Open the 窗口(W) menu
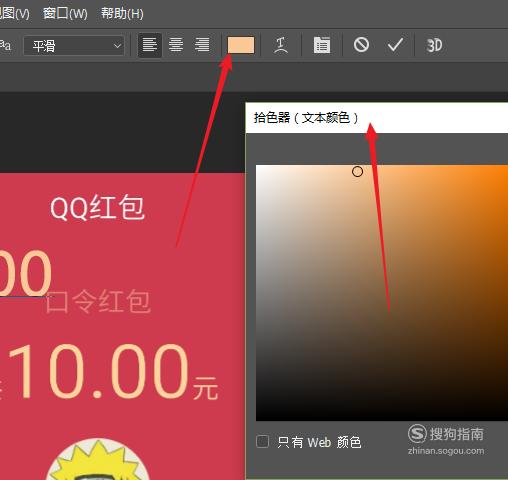The image size is (508, 480). tap(65, 13)
